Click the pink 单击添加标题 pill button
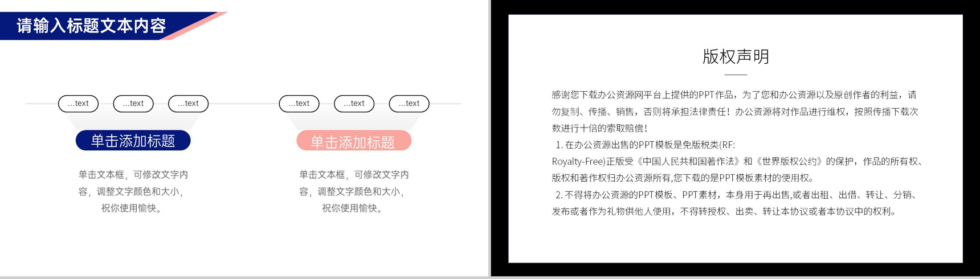The width and height of the screenshot is (980, 279). point(353,141)
